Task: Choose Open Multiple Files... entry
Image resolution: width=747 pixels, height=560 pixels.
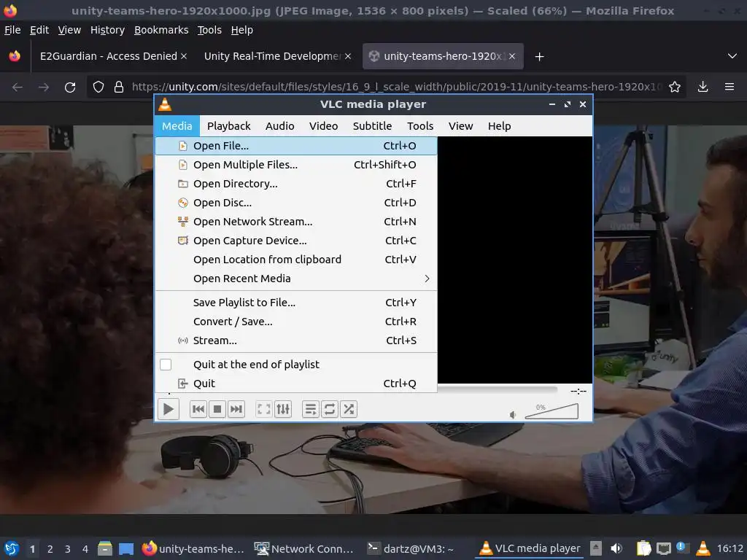Action: (x=296, y=165)
